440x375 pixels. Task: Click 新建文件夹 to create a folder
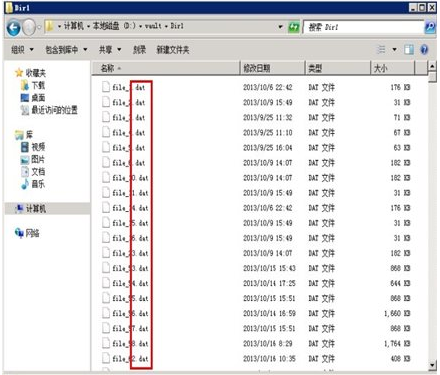[173, 50]
